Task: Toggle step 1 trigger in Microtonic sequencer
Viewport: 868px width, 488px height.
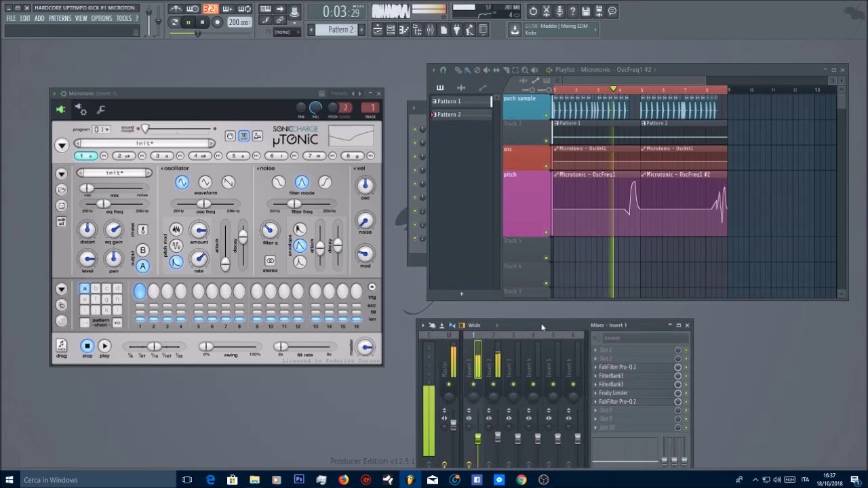Action: [139, 291]
